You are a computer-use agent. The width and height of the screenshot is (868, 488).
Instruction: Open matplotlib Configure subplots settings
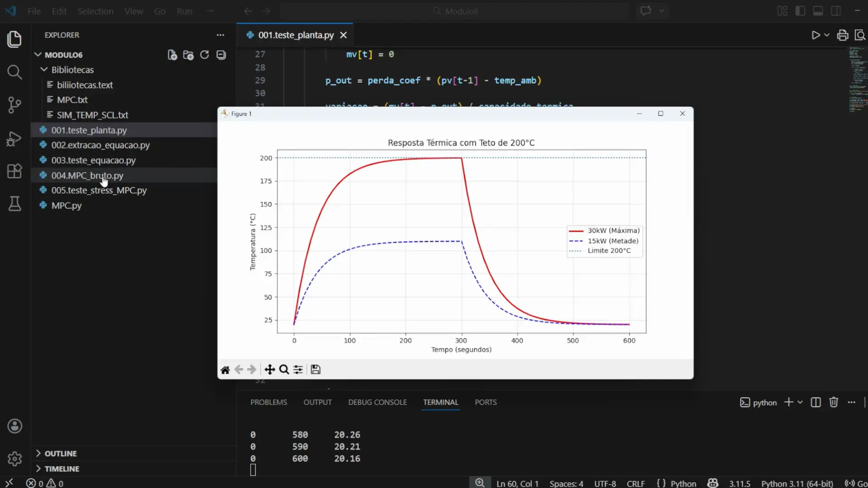click(298, 370)
